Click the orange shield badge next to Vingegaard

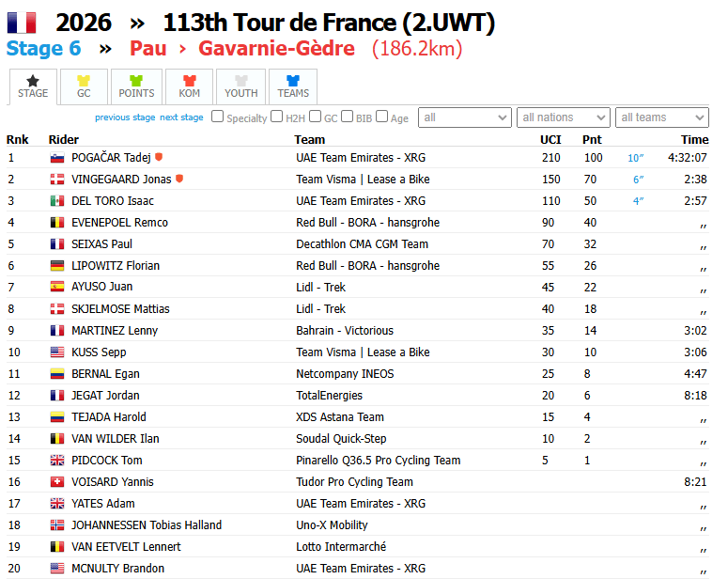[179, 179]
